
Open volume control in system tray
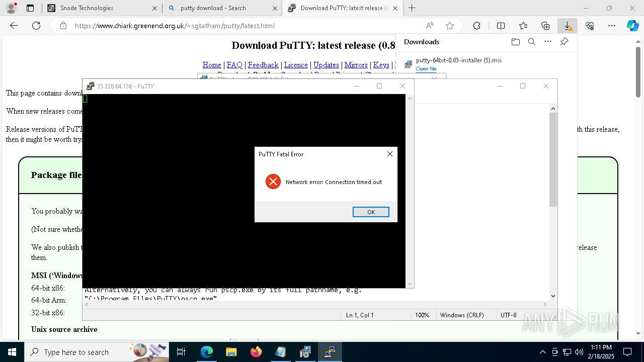click(579, 352)
